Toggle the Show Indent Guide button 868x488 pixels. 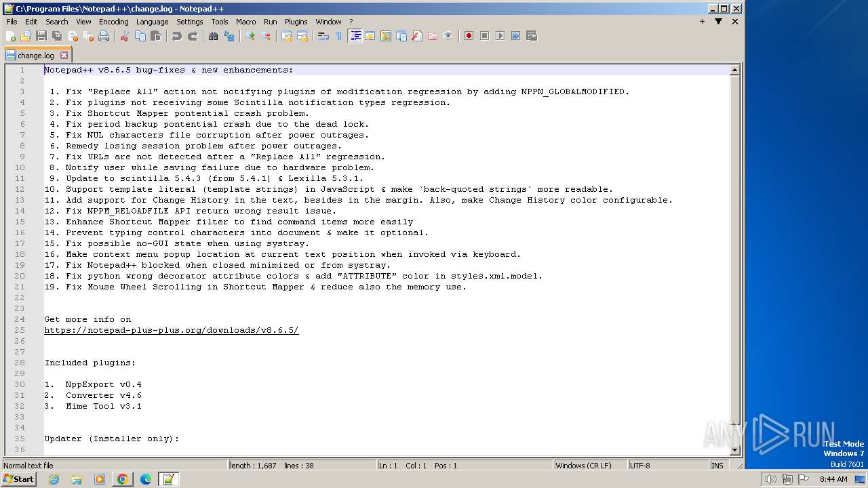[x=355, y=36]
